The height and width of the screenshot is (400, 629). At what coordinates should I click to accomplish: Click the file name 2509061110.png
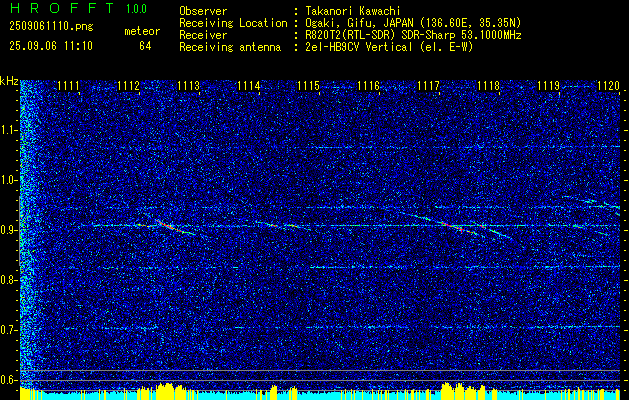point(51,27)
